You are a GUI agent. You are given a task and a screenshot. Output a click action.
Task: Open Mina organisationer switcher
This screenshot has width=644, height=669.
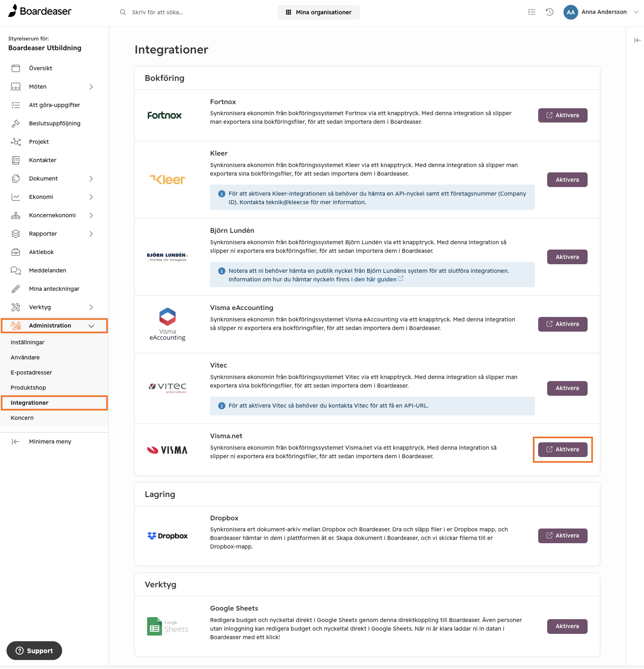(319, 12)
